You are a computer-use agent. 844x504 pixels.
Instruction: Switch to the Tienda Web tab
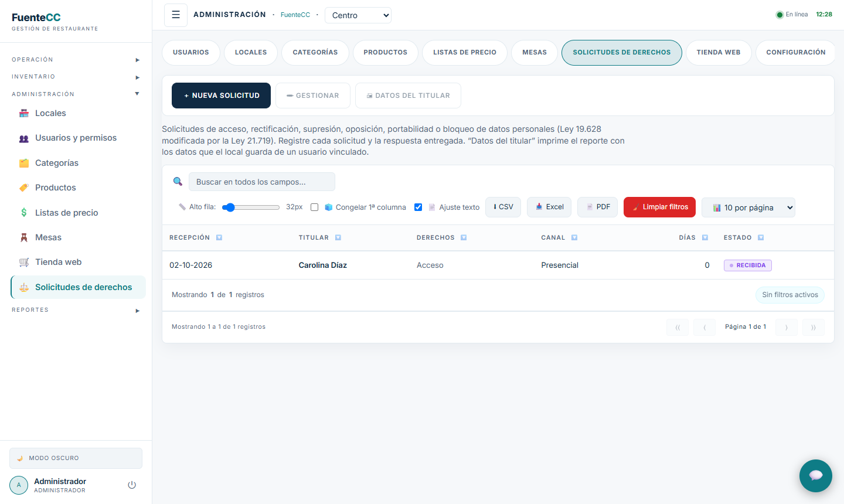pyautogui.click(x=719, y=53)
